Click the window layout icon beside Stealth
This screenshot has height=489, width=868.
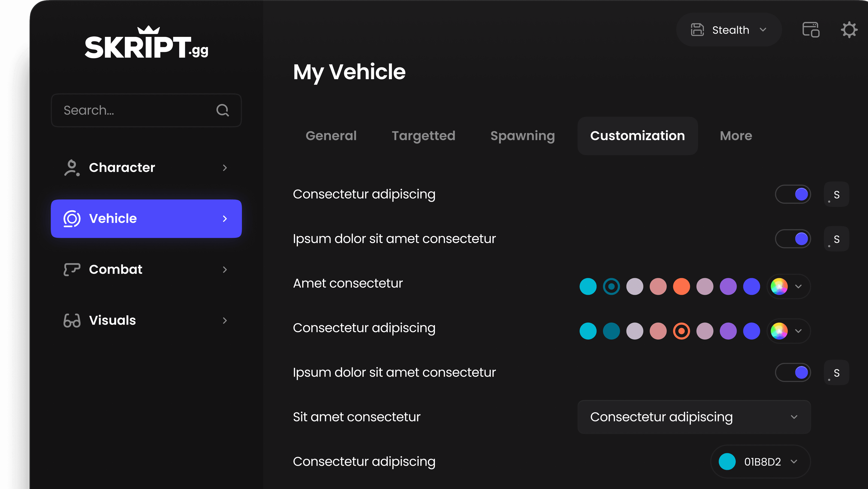tap(811, 30)
